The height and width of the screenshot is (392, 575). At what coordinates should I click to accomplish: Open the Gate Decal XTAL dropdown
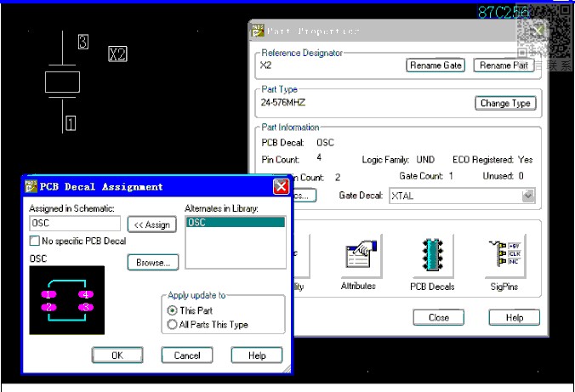pos(528,196)
